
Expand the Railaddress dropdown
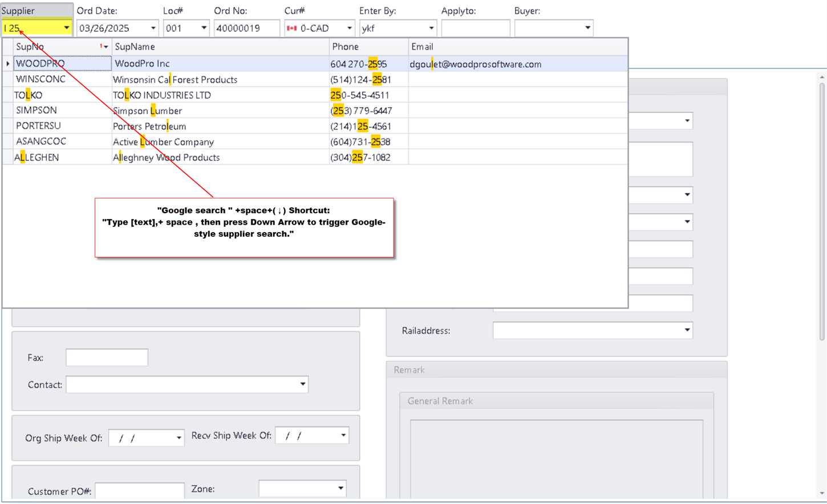[687, 330]
